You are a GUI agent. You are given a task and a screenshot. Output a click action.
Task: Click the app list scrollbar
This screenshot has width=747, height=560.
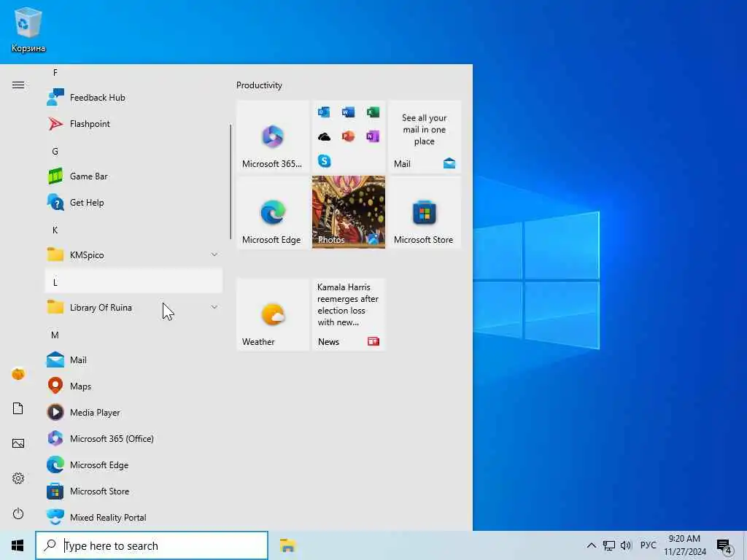pos(231,182)
